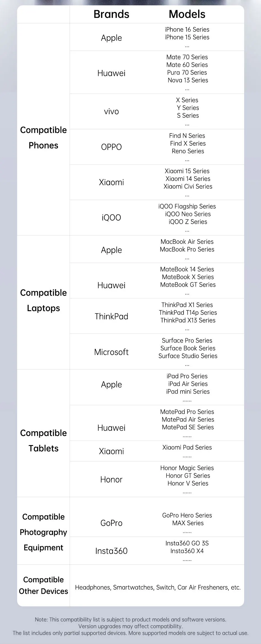
Task: Click the OPPO brand cell
Action: (111, 147)
